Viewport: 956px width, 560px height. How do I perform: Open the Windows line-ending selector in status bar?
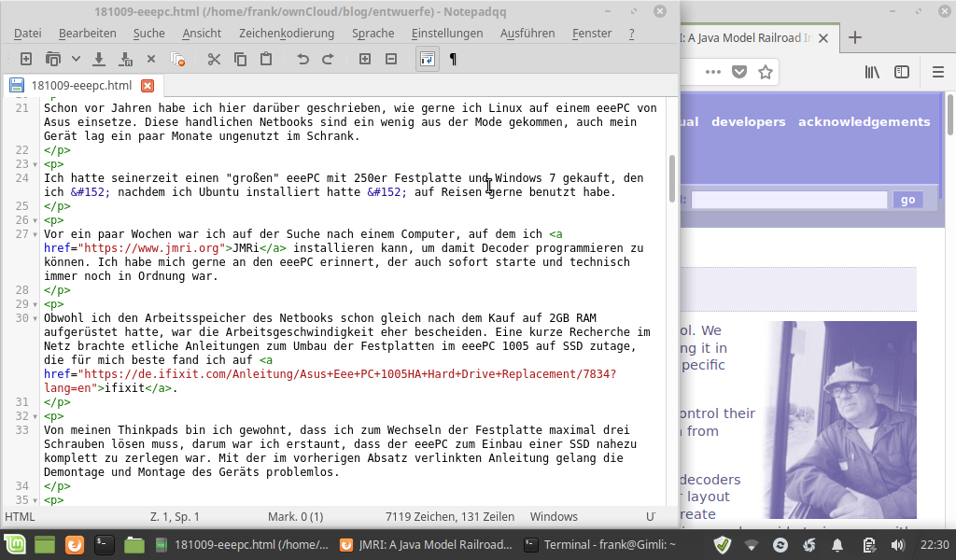pyautogui.click(x=554, y=516)
